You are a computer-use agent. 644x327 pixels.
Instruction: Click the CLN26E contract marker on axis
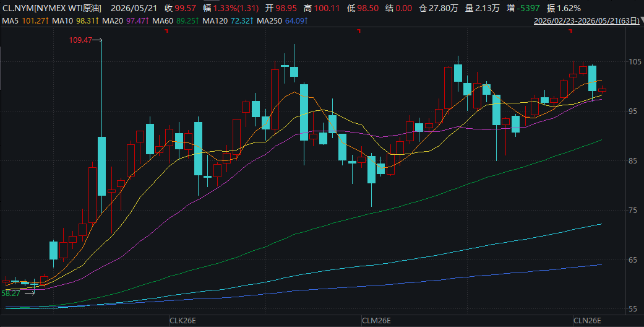tap(587, 320)
